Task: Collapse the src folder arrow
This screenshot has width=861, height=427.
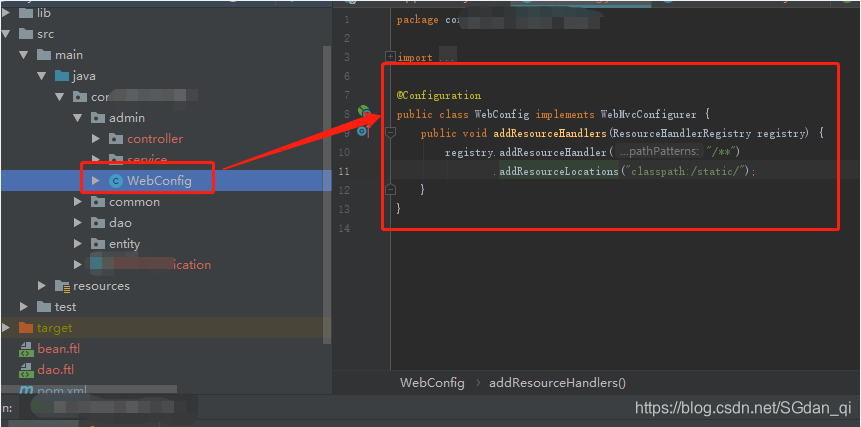Action: point(5,33)
